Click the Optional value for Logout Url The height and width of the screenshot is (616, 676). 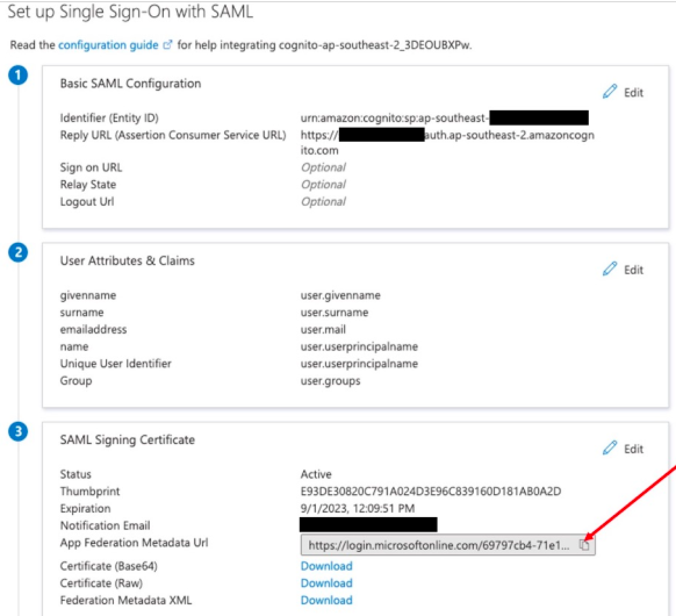(323, 202)
